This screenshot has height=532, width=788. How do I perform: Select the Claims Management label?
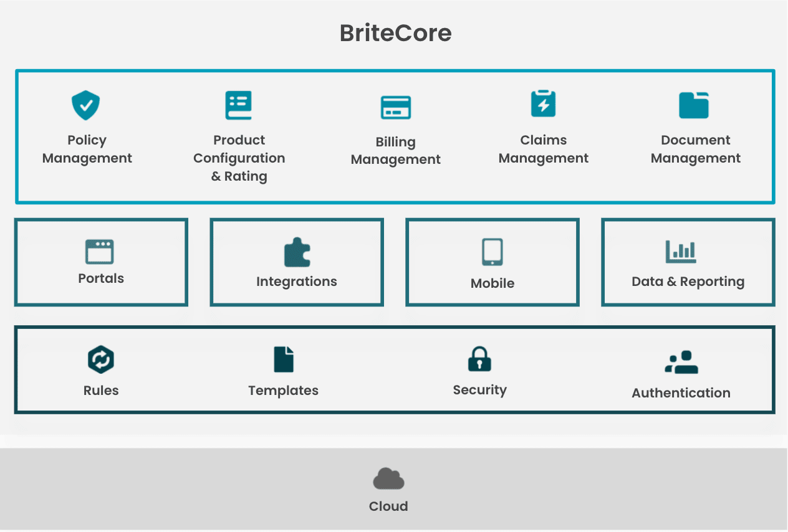click(x=544, y=150)
